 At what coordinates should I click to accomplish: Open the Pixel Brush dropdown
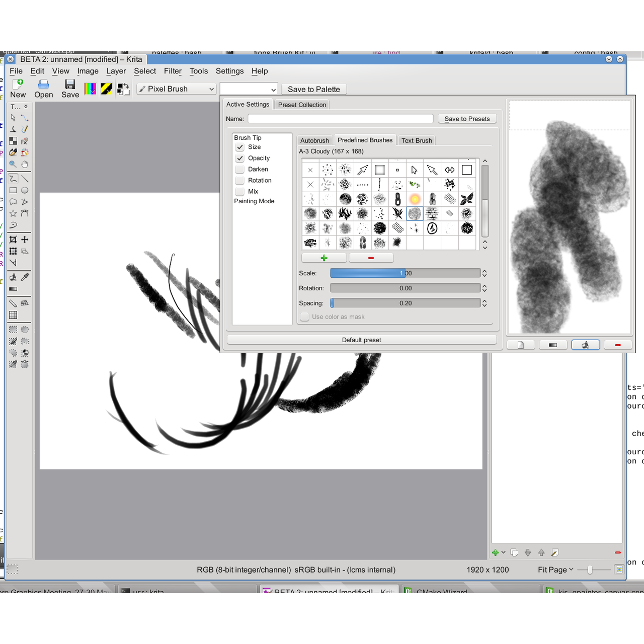(176, 89)
